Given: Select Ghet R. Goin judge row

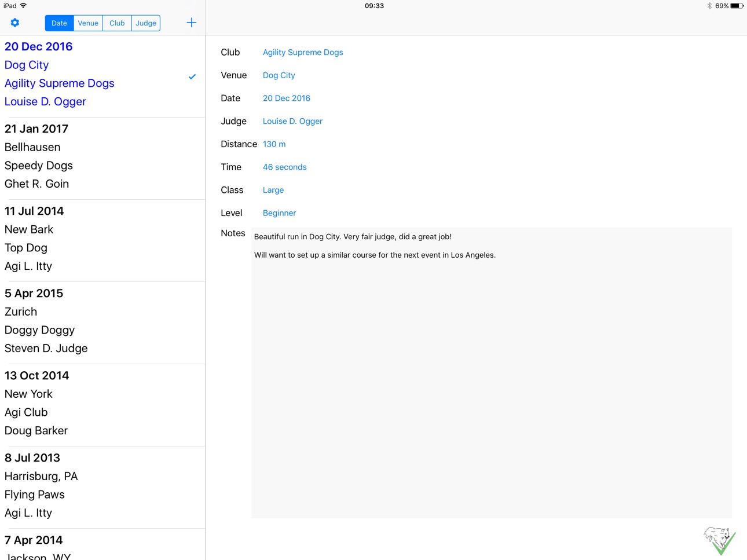Looking at the screenshot, I should 36,184.
